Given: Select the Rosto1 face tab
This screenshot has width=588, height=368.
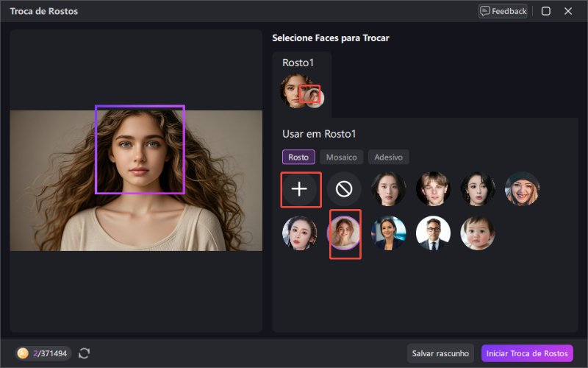Looking at the screenshot, I should pyautogui.click(x=302, y=85).
